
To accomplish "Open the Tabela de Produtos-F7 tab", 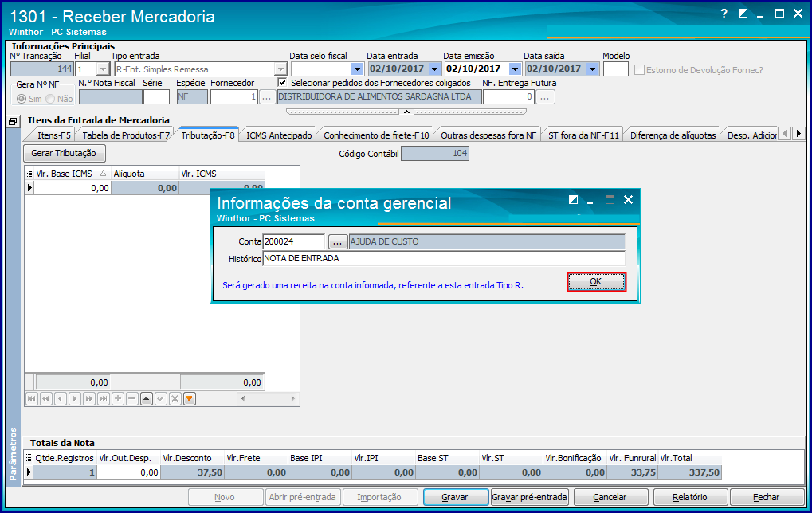I will pos(126,135).
